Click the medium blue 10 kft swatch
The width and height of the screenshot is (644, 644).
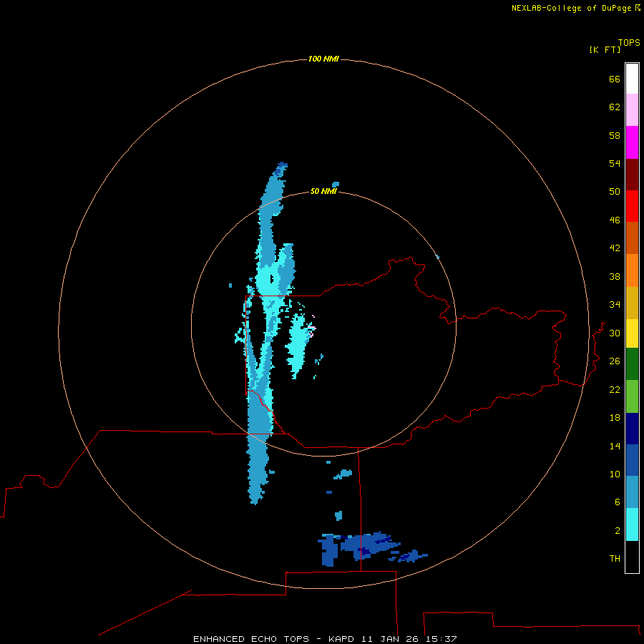tap(632, 460)
